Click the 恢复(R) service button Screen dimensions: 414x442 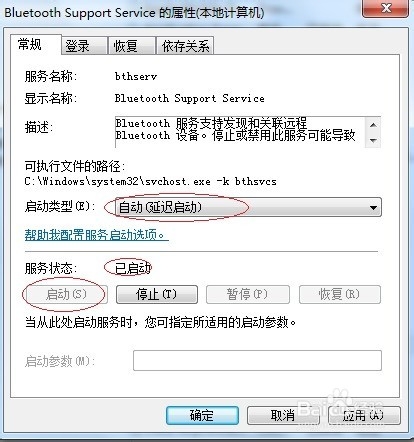click(340, 294)
